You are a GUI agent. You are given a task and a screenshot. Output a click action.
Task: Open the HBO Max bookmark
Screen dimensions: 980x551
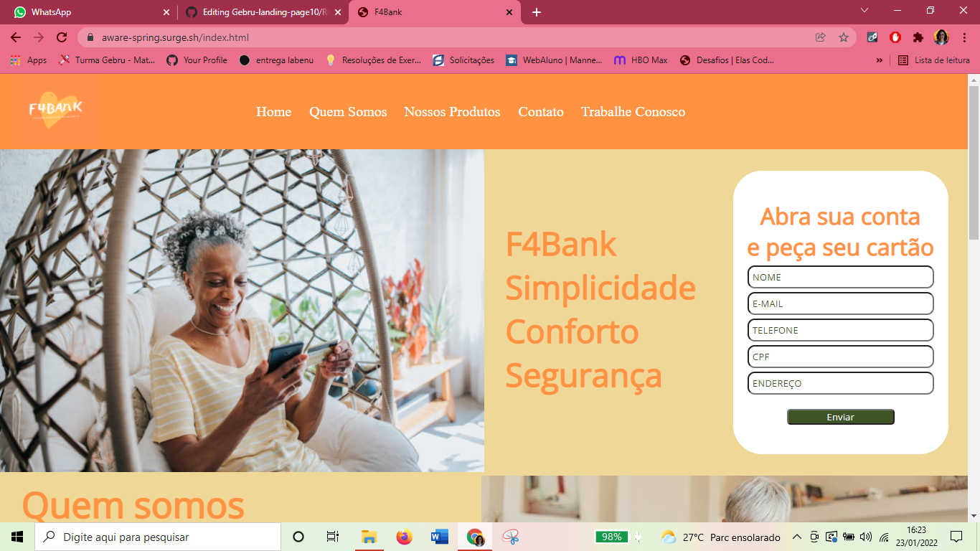click(641, 60)
